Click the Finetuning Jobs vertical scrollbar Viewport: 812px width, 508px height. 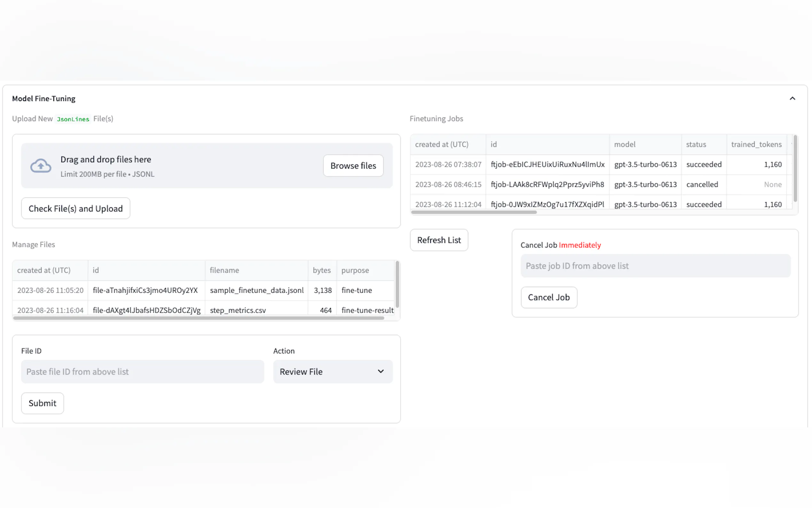pos(795,168)
